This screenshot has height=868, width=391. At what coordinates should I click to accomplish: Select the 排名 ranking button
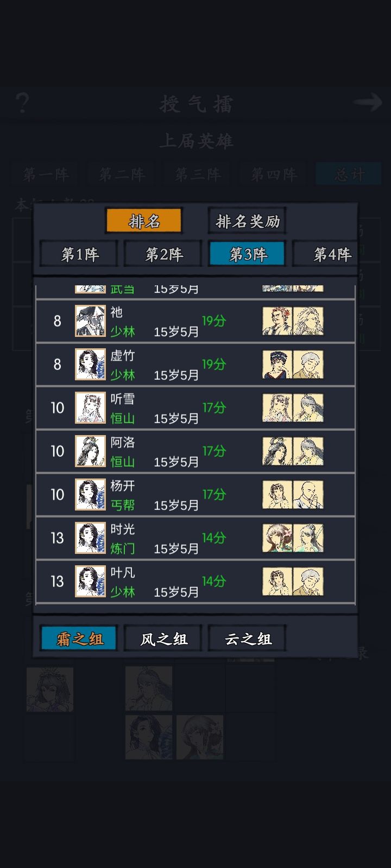point(144,221)
